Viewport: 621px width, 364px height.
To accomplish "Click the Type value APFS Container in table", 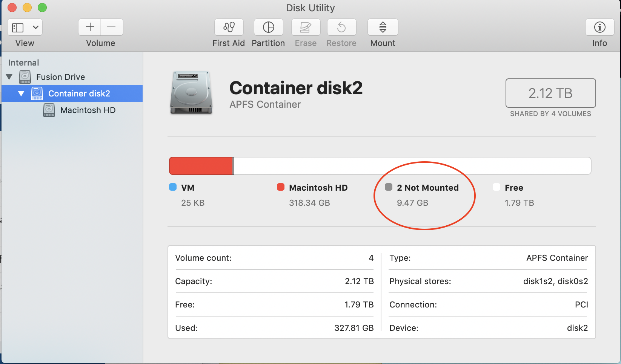I will [x=557, y=258].
